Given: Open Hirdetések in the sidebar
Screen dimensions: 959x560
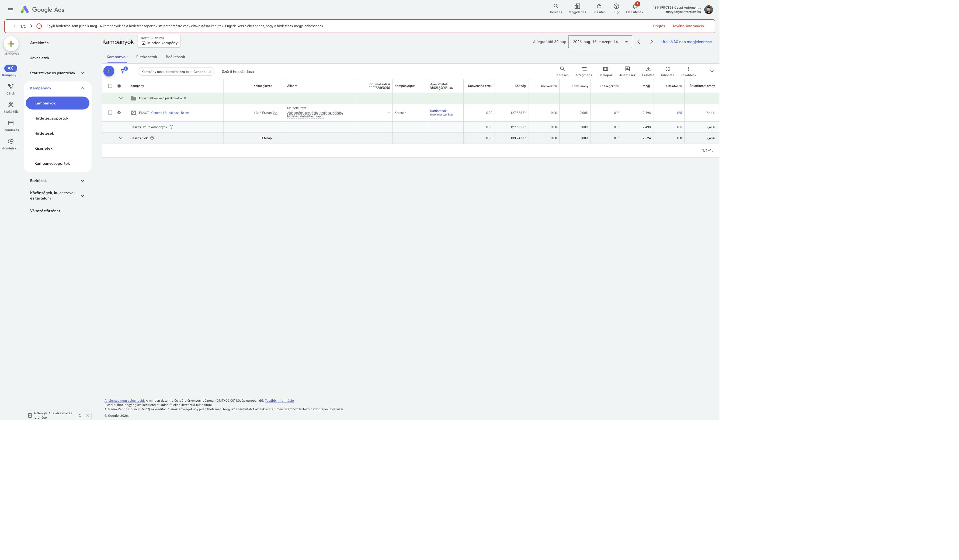Looking at the screenshot, I should click(44, 133).
